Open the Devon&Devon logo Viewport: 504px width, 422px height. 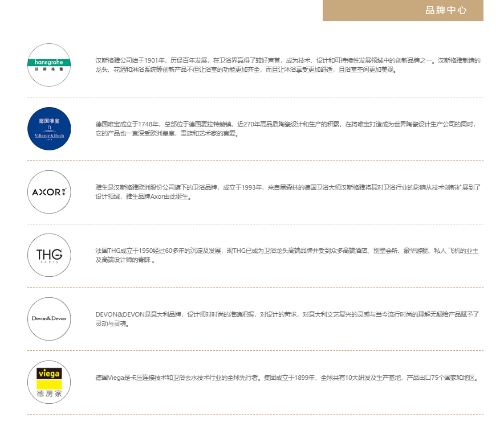tap(49, 318)
